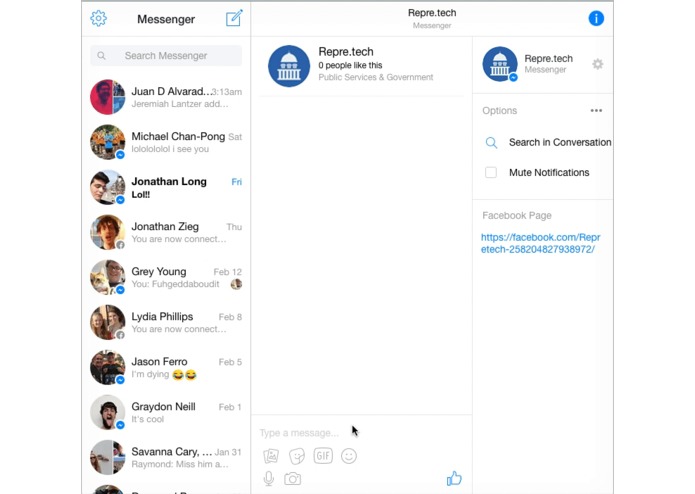Attach a photo with the image icon
This screenshot has height=494, width=695.
pyautogui.click(x=271, y=456)
